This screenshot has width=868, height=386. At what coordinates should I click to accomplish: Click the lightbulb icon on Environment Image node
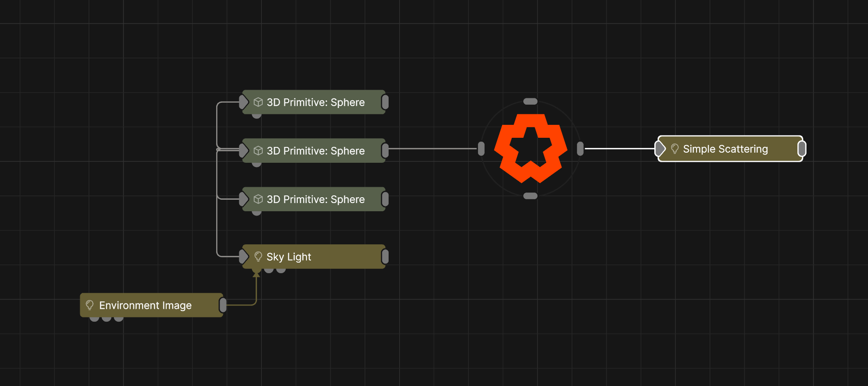point(89,305)
